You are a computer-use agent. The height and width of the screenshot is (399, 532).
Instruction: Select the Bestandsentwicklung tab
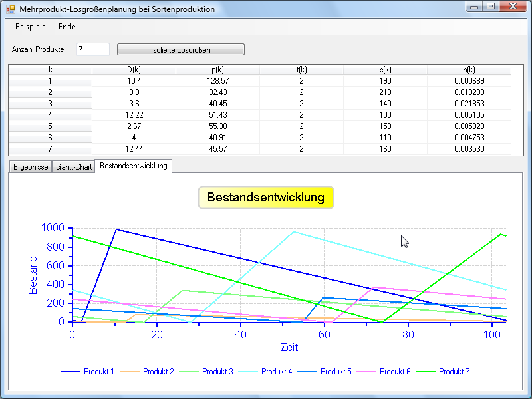[134, 166]
